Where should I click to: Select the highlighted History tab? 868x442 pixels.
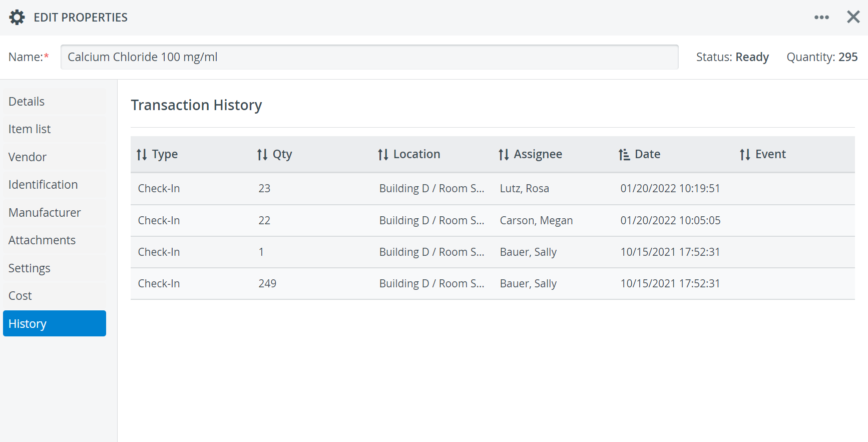[x=55, y=323]
